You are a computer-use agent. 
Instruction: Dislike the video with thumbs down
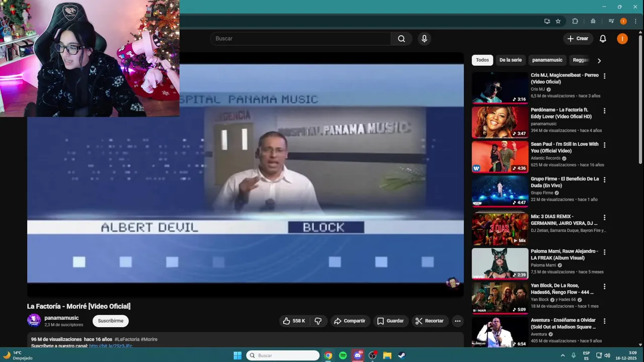coord(318,321)
